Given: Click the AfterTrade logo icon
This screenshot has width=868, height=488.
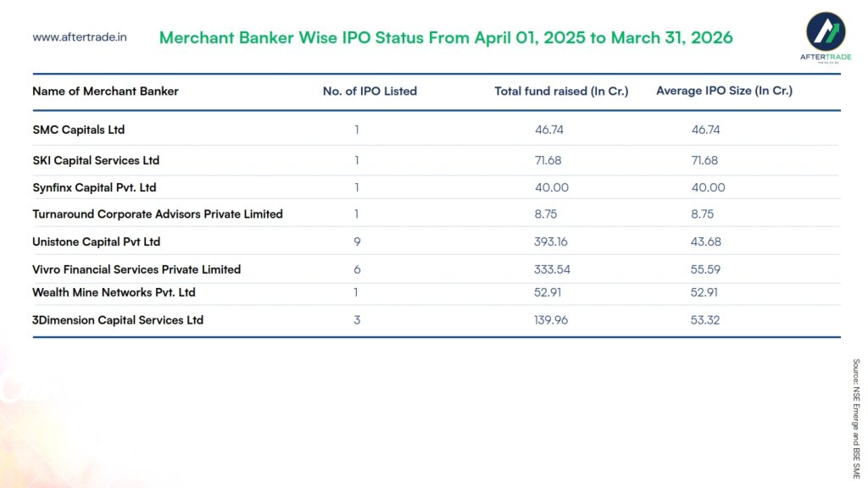Looking at the screenshot, I should coord(825,30).
